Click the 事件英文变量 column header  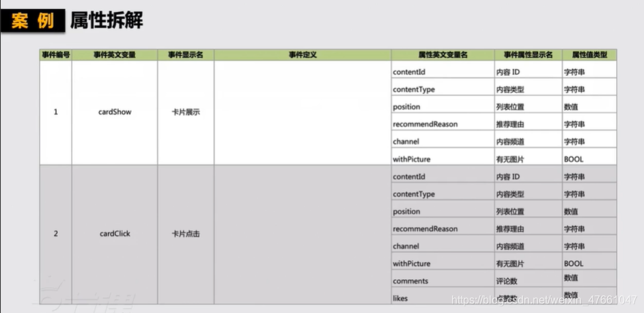pyautogui.click(x=115, y=55)
